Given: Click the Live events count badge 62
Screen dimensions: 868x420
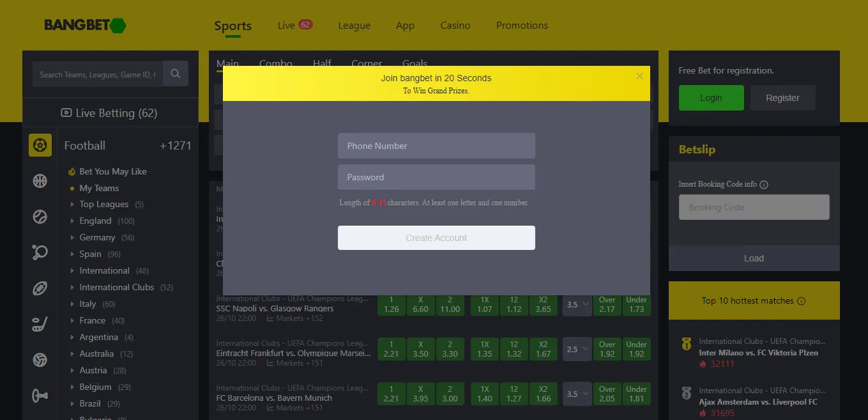Looking at the screenshot, I should coord(305,24).
